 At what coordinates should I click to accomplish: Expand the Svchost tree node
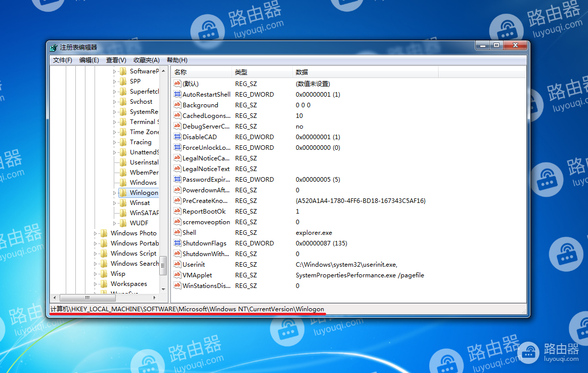coord(114,102)
